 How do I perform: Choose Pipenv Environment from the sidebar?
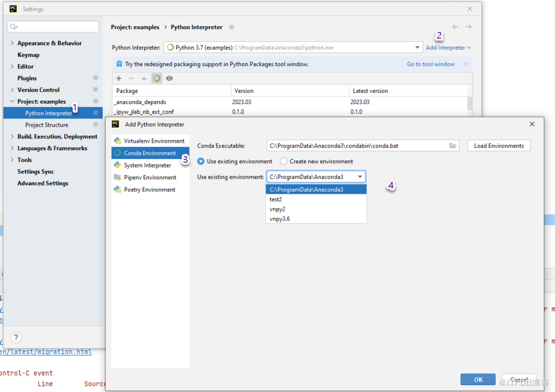150,178
